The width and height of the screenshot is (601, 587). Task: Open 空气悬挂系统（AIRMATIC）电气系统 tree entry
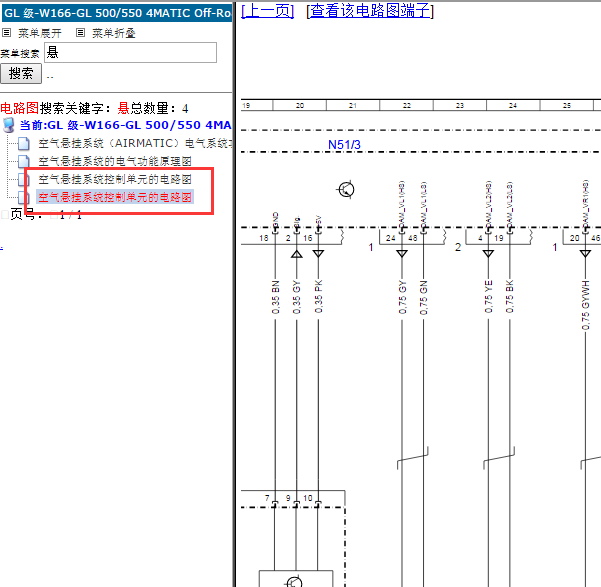point(135,143)
